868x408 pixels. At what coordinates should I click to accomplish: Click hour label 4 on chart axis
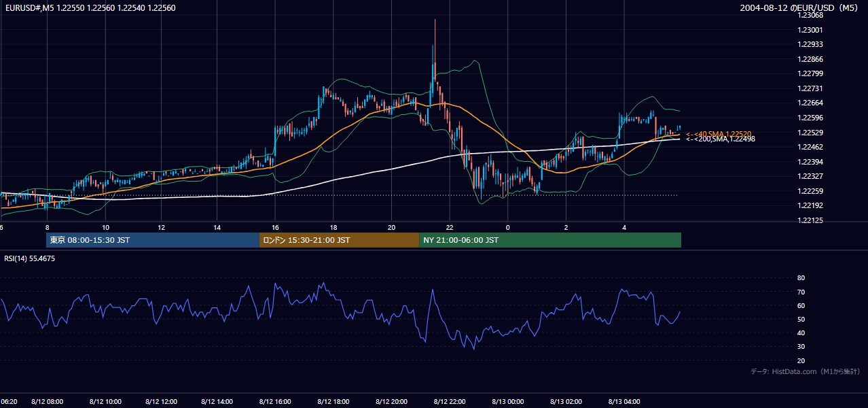point(624,227)
